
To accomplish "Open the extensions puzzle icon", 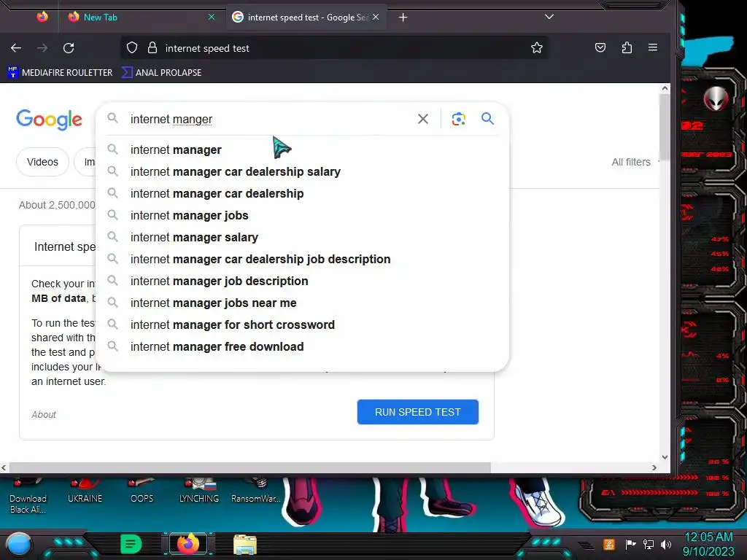I will click(627, 47).
